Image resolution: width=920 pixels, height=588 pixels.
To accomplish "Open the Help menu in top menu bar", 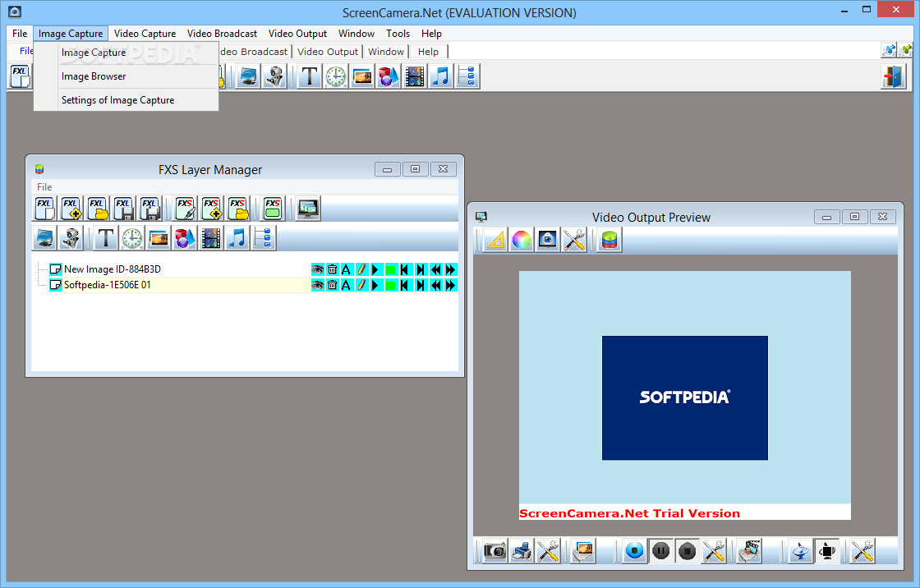I will pos(431,34).
